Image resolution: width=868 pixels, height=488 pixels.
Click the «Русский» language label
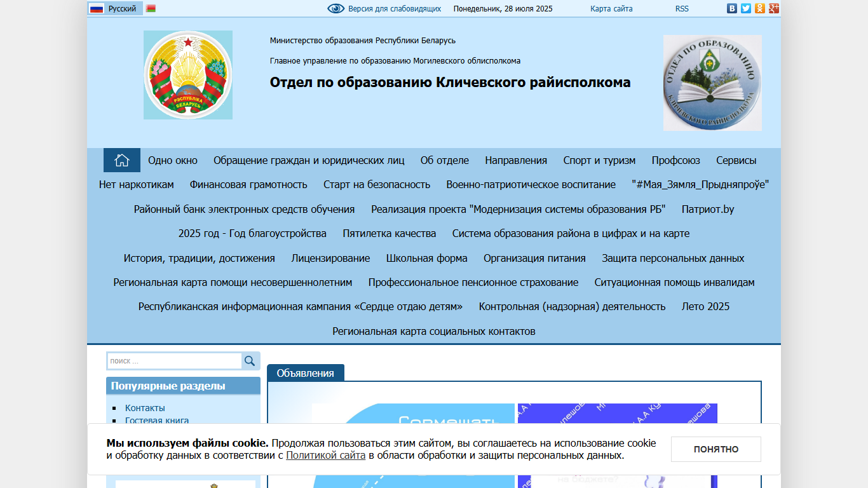[x=122, y=9]
